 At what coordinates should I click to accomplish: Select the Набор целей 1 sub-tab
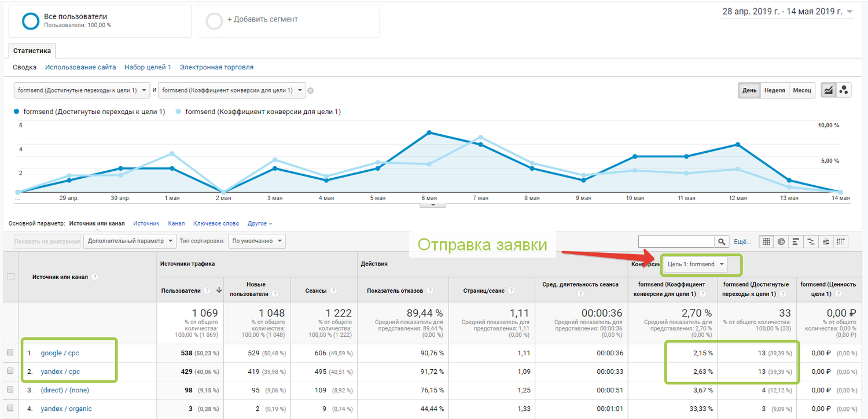click(x=148, y=67)
